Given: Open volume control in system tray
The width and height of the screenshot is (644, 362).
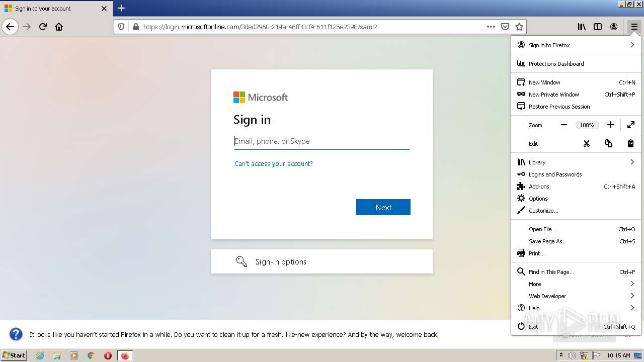Looking at the screenshot, I should 572,355.
